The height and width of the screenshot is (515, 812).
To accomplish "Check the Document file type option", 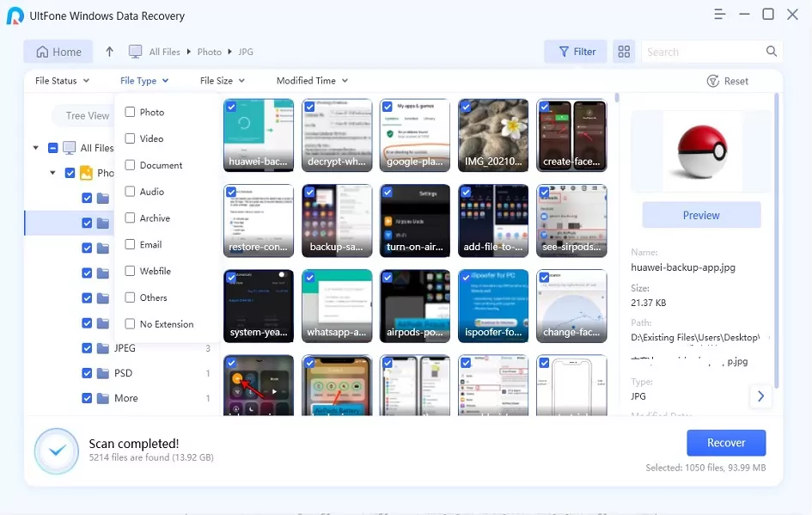I will coord(130,165).
